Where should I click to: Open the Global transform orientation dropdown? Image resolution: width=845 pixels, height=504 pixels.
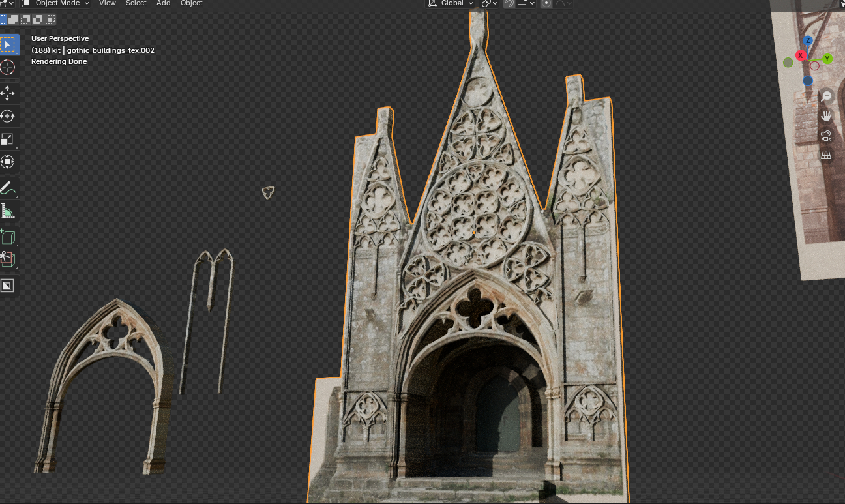(x=451, y=3)
